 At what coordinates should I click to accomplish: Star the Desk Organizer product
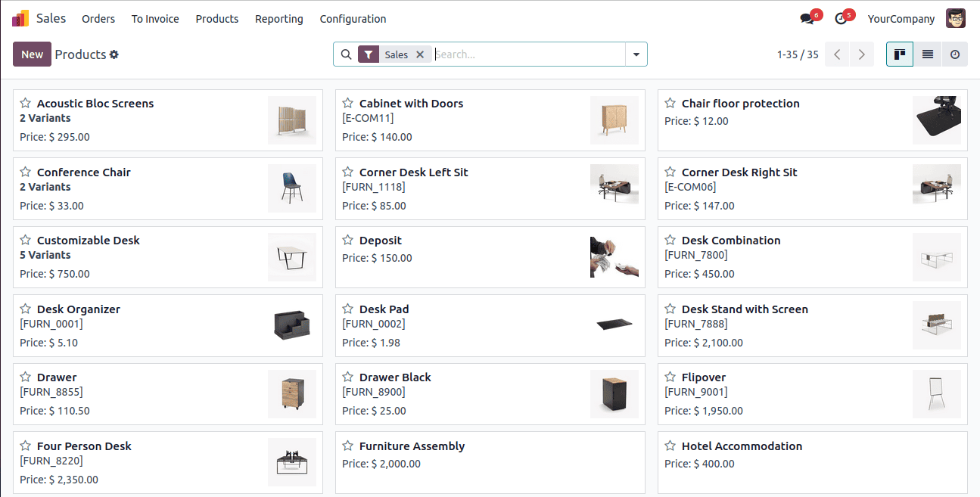(x=26, y=309)
